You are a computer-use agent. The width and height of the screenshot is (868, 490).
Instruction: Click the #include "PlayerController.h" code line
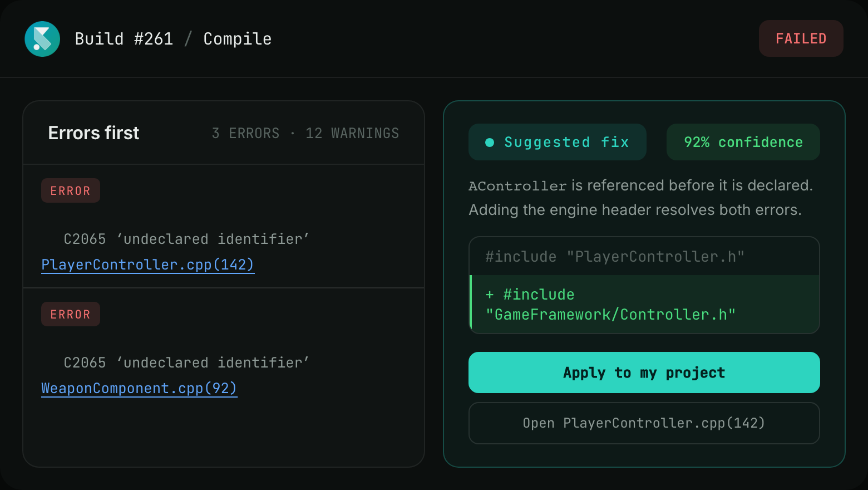pos(644,256)
